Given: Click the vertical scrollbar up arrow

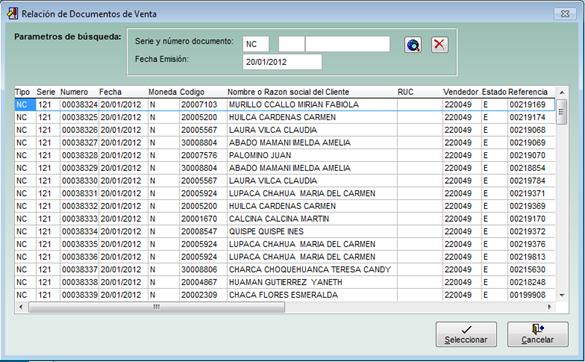Looking at the screenshot, I should pos(562,92).
